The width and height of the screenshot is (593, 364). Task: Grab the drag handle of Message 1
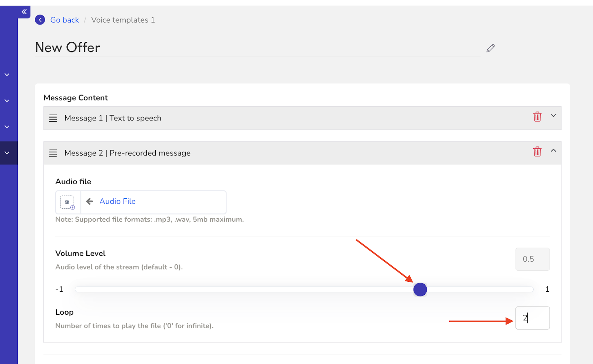pos(53,118)
